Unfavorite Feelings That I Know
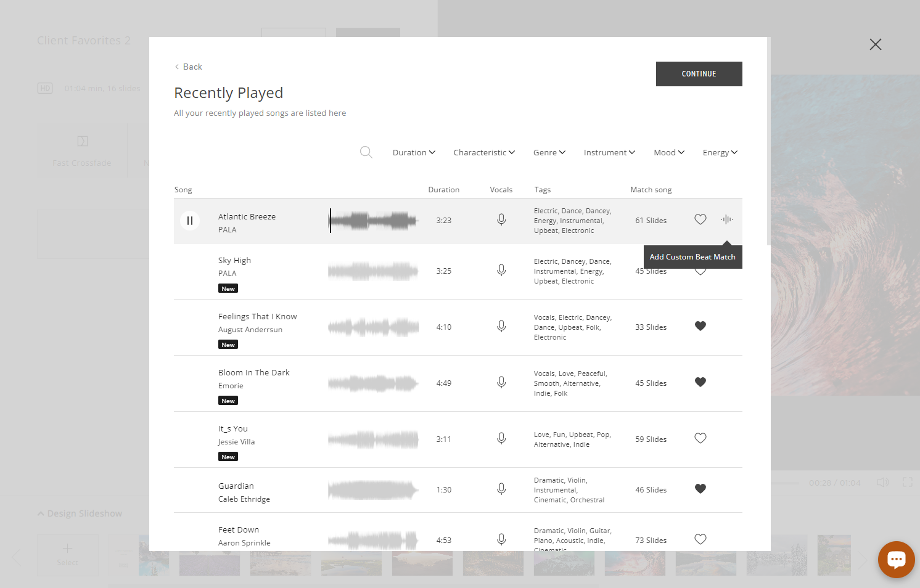The width and height of the screenshot is (920, 588). click(x=700, y=326)
